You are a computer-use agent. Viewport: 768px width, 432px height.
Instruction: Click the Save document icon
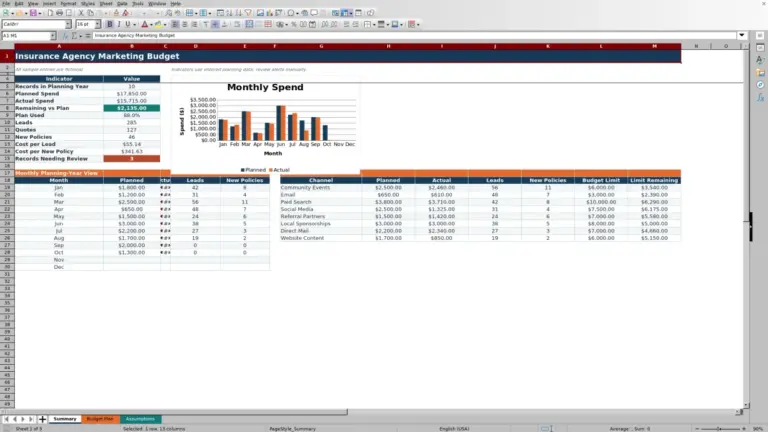tap(33, 13)
